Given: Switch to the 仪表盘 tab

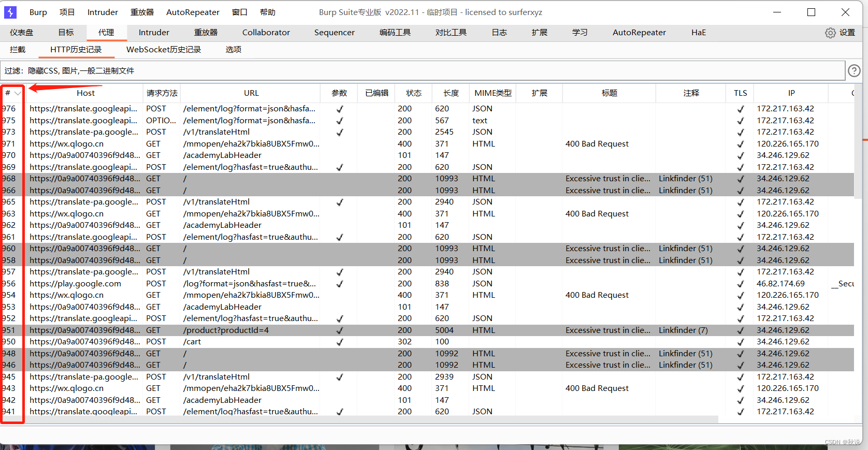Looking at the screenshot, I should 21,32.
